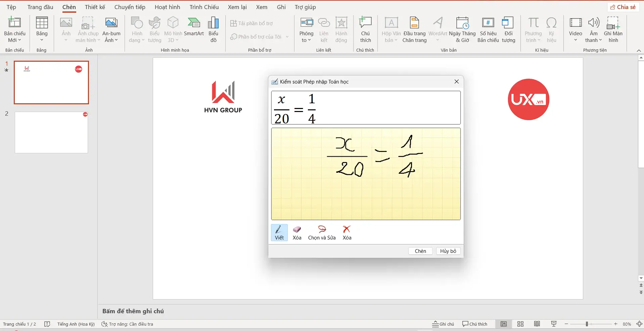Image resolution: width=644 pixels, height=331 pixels.
Task: Clear ink with red X Xóa
Action: 347,232
